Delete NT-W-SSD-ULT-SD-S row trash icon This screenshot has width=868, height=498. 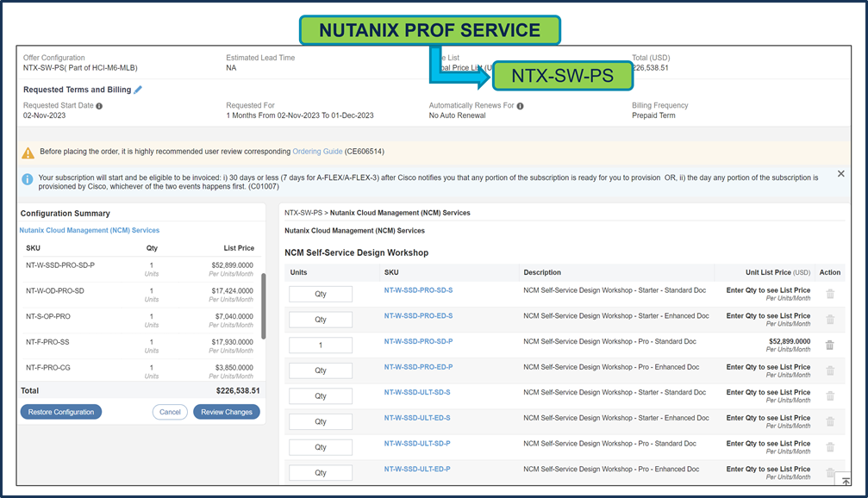tap(830, 396)
